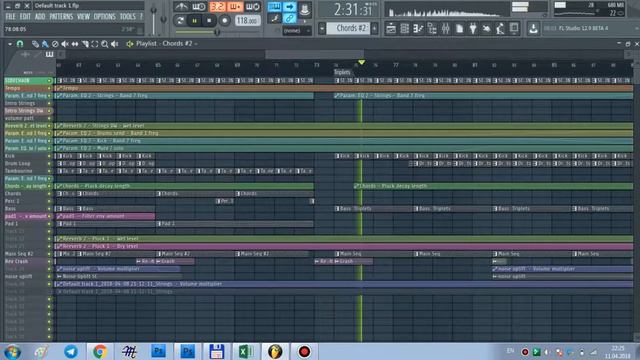Click plus button next to Chords #2
640x360 pixels.
pyautogui.click(x=374, y=28)
